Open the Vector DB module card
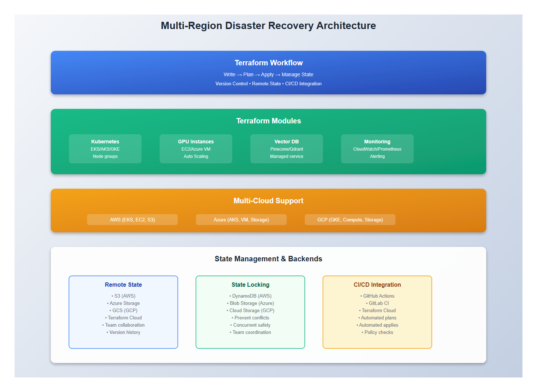Image resolution: width=537 pixels, height=392 pixels. (286, 148)
